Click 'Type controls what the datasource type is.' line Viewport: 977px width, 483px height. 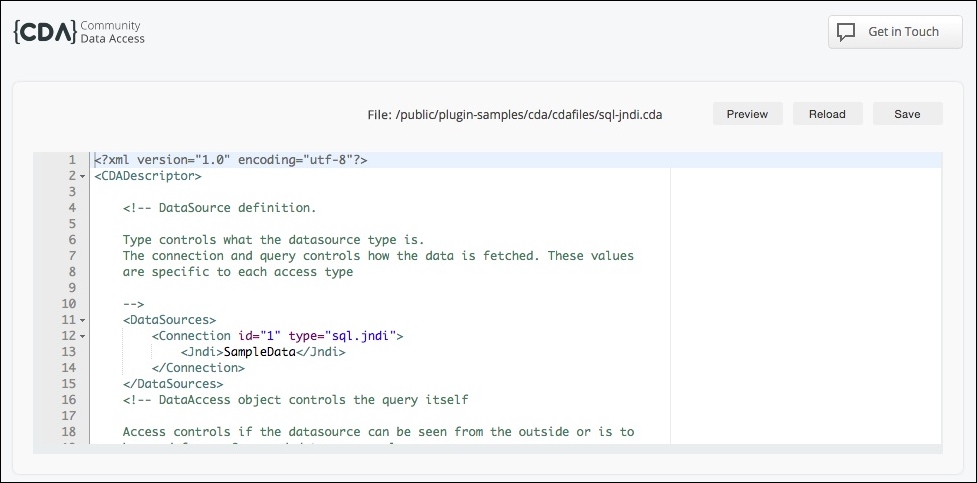click(273, 240)
